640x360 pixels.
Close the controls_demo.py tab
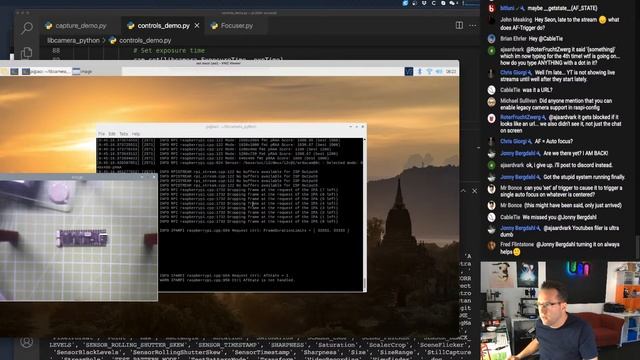197,26
